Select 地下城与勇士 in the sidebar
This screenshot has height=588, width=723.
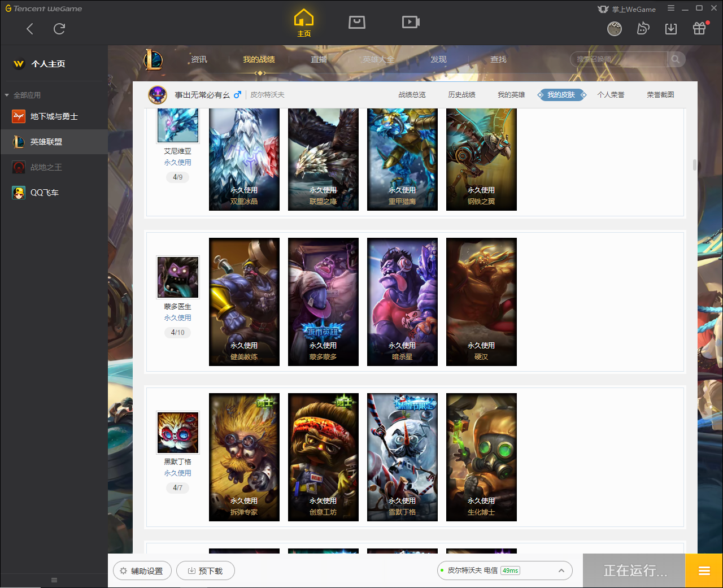54,116
